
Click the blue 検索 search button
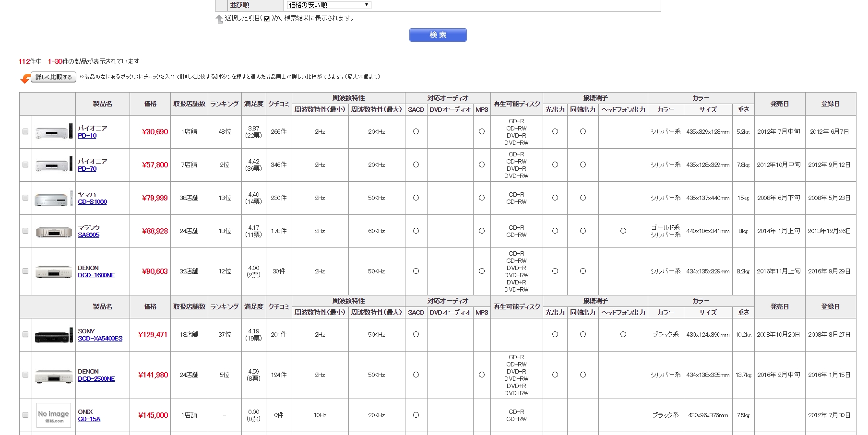pos(438,35)
